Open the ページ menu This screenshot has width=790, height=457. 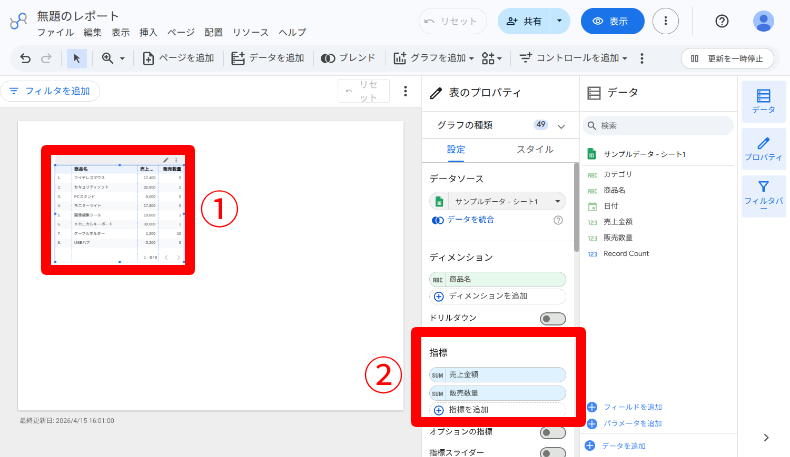point(181,33)
